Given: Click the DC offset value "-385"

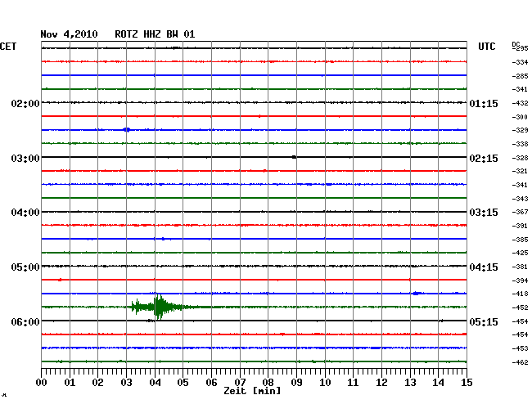Looking at the screenshot, I should (x=520, y=240).
